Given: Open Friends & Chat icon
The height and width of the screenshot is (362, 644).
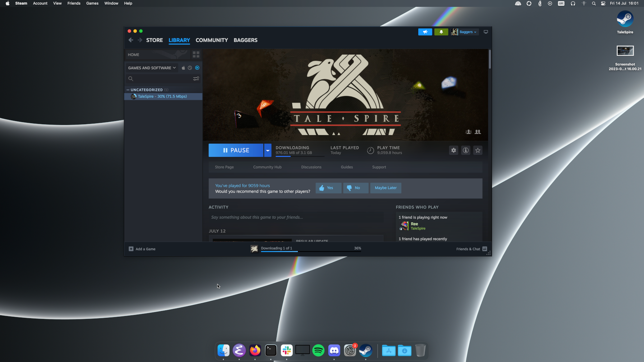Looking at the screenshot, I should point(485,249).
